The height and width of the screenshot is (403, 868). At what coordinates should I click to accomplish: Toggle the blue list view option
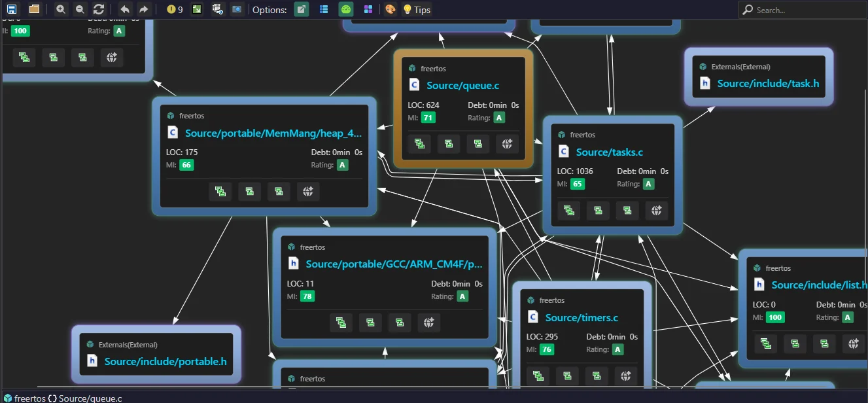(324, 10)
